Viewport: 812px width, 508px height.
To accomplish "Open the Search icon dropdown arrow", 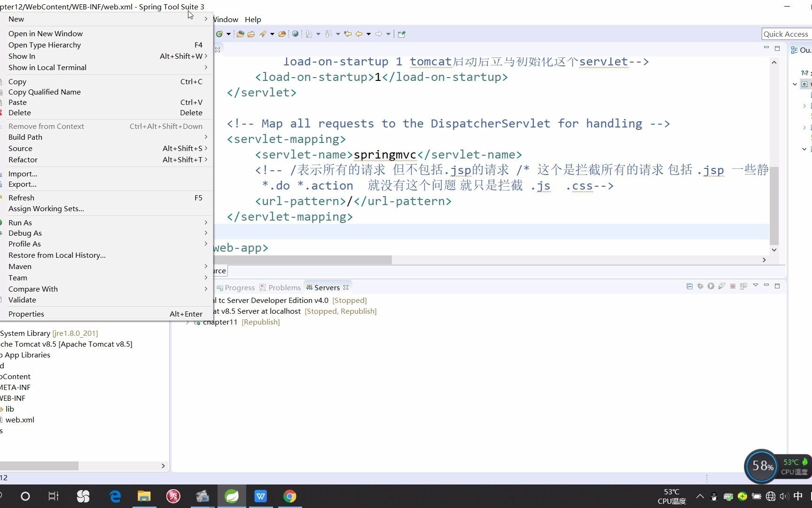I will click(272, 34).
